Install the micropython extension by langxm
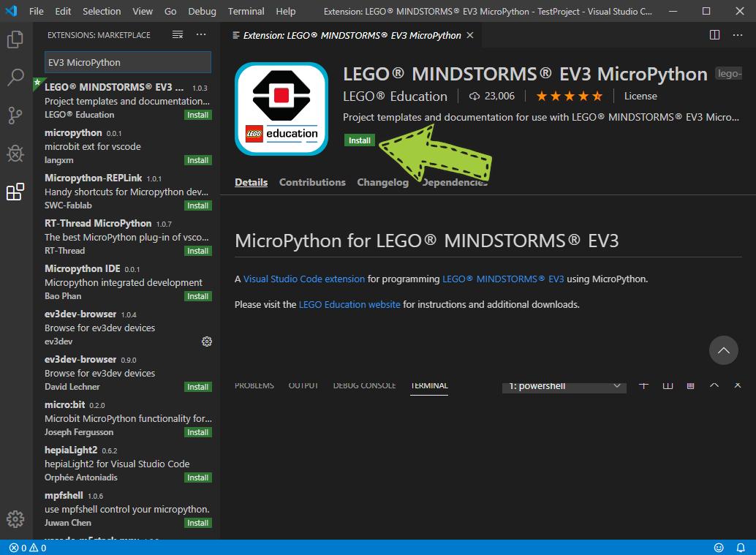Image resolution: width=756 pixels, height=555 pixels. click(197, 160)
